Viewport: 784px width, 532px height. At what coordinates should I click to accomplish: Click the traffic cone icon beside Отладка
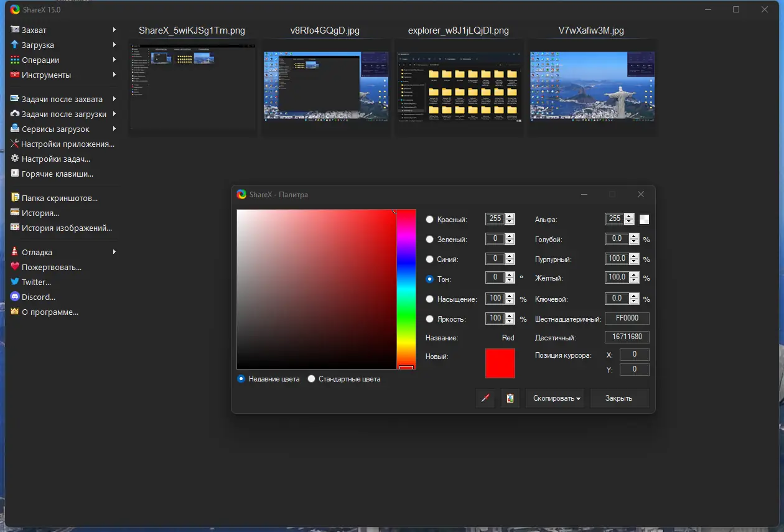pyautogui.click(x=15, y=252)
